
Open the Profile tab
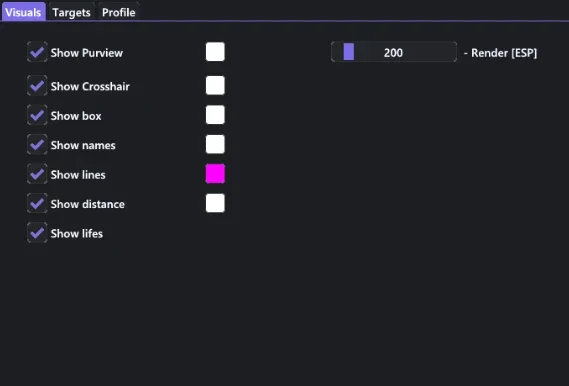[118, 12]
